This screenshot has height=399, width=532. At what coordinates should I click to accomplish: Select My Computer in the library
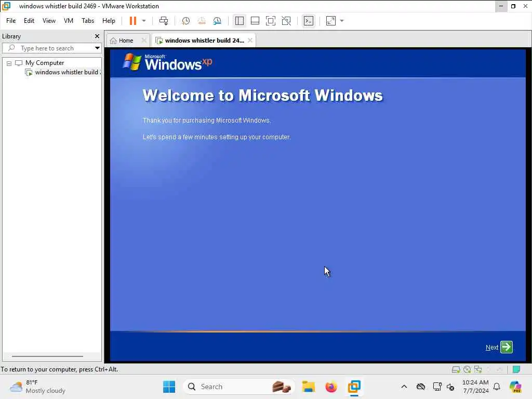coord(45,63)
